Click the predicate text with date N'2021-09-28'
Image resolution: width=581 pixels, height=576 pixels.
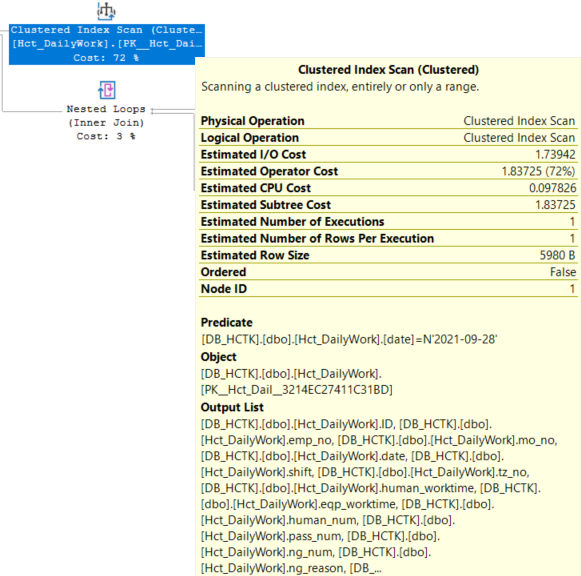[349, 339]
